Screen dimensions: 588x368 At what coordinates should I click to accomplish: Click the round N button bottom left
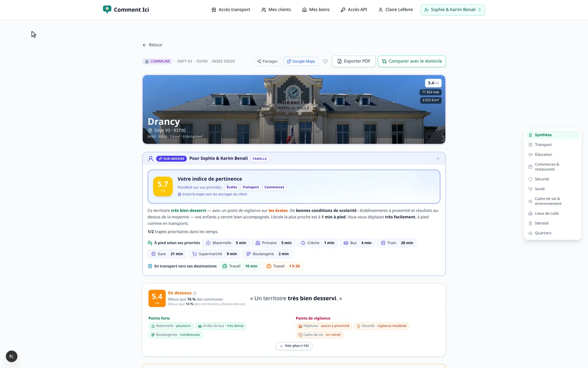pyautogui.click(x=12, y=356)
